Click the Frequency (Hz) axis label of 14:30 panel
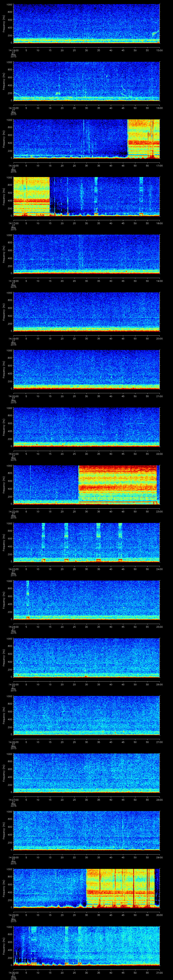 pyautogui.click(x=4, y=946)
